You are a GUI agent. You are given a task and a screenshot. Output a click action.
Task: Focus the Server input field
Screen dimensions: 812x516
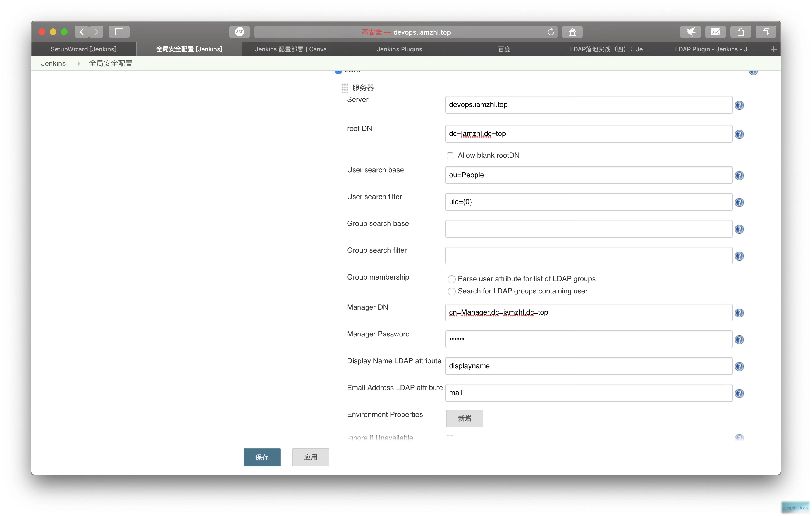click(x=588, y=104)
